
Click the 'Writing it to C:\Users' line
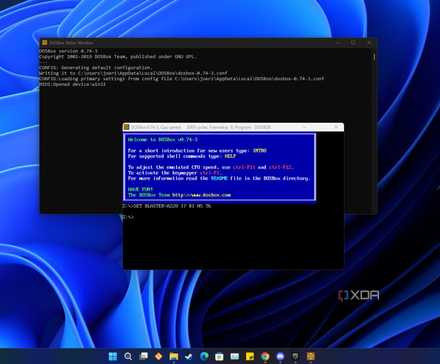134,73
